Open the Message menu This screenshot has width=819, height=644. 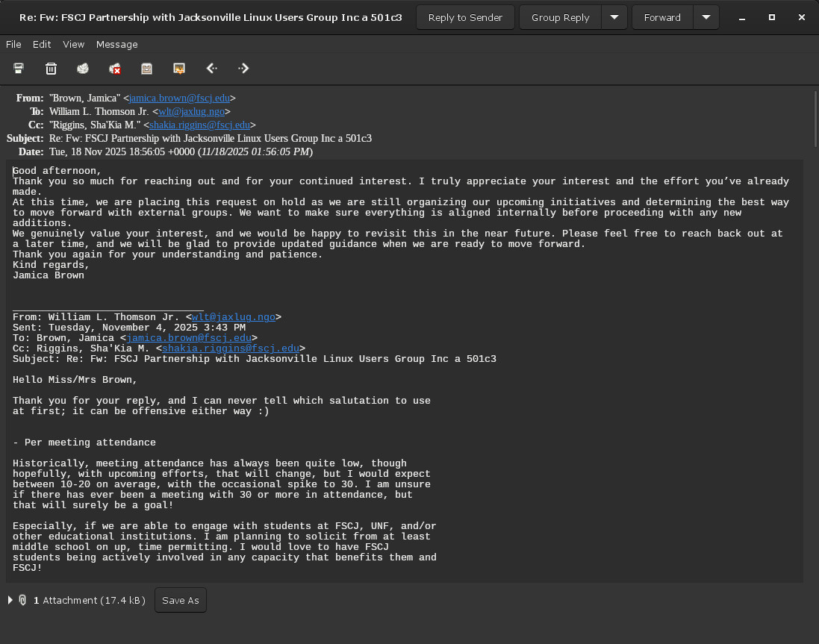click(116, 45)
